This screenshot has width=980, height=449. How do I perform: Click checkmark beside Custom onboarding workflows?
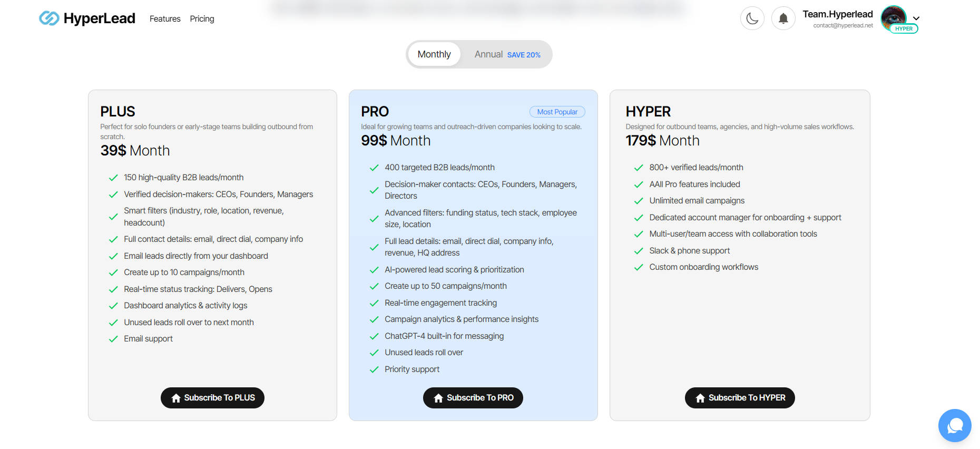(x=639, y=268)
